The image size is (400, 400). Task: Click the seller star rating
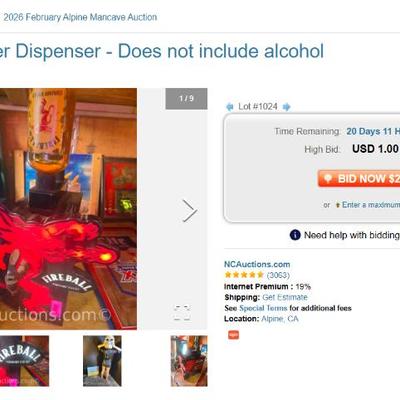[x=244, y=275]
